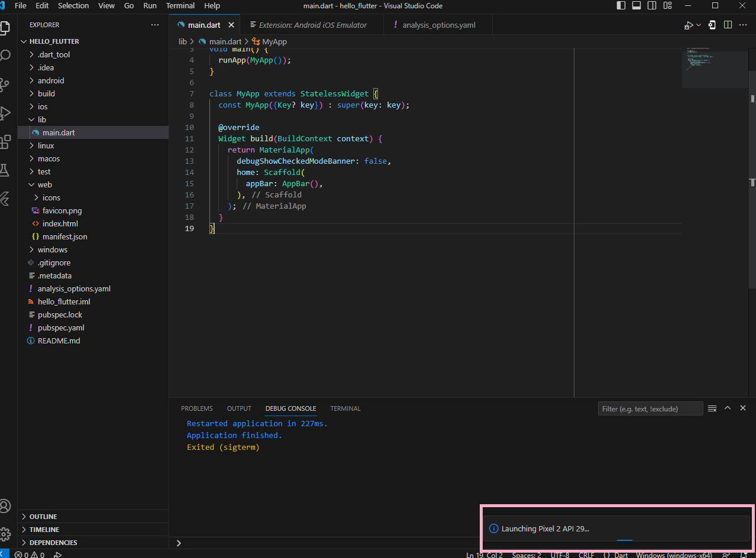Open the Edit menu
756x558 pixels.
42,5
